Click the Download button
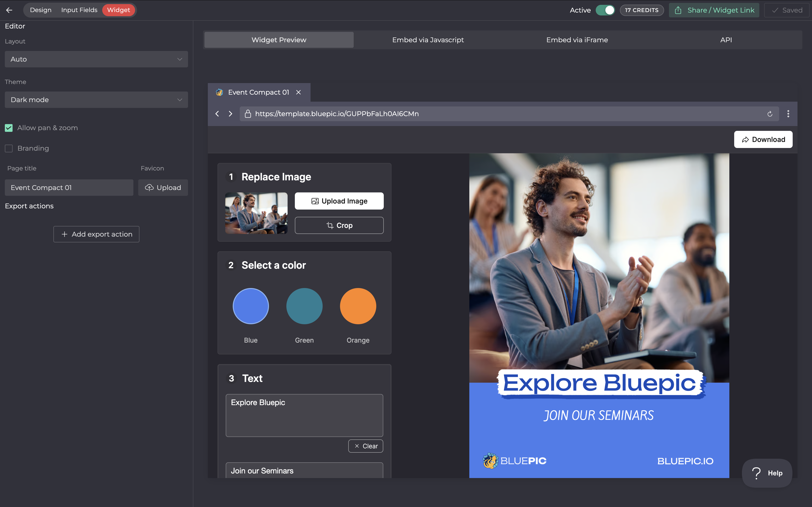Screen dimensions: 812x507 (763, 140)
